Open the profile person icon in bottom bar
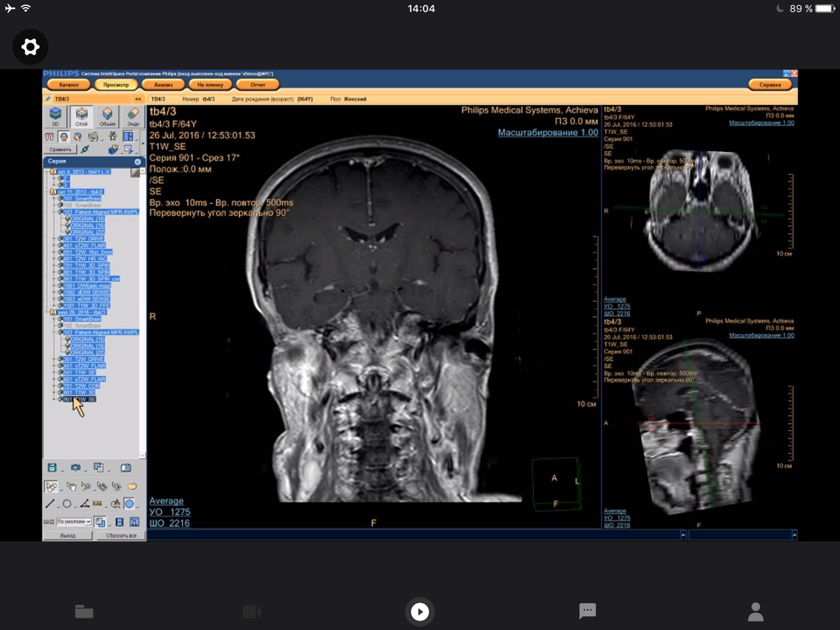Screen dimensions: 840x630 coord(756,612)
